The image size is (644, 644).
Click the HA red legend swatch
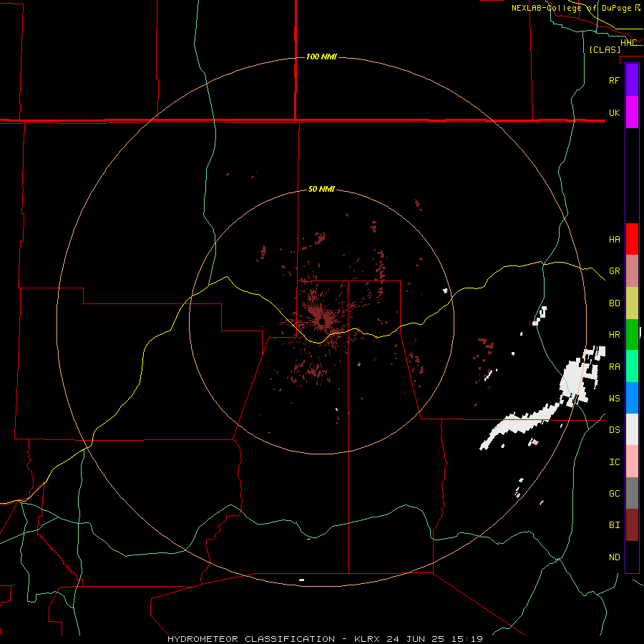632,239
